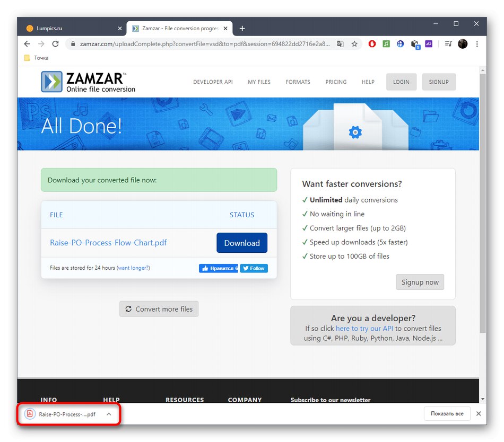Click the Zamzar logo
Viewport: 504px width, 442px height.
point(88,82)
